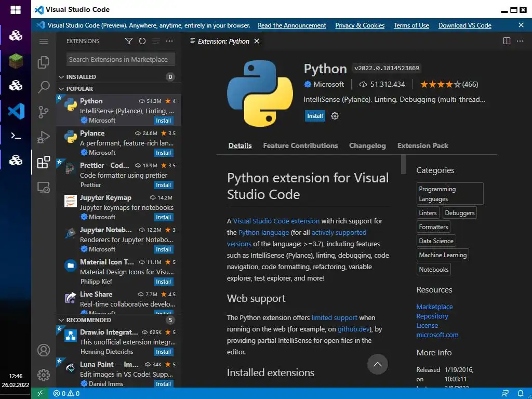Switch to the Feature Contributions tab
The width and height of the screenshot is (532, 399).
(300, 146)
